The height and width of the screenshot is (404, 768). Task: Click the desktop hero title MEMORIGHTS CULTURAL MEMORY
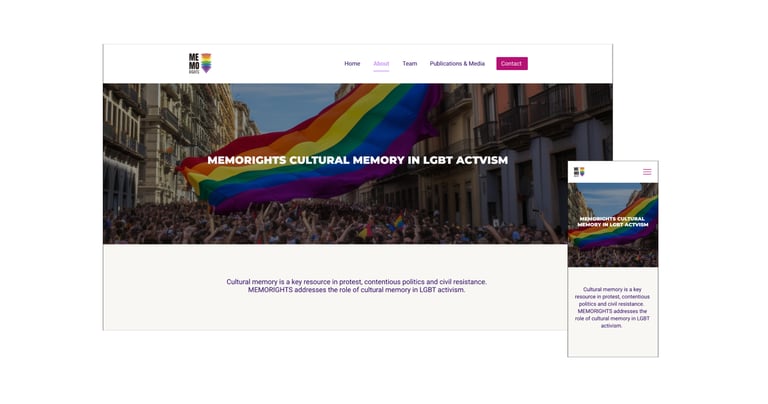[x=358, y=160]
